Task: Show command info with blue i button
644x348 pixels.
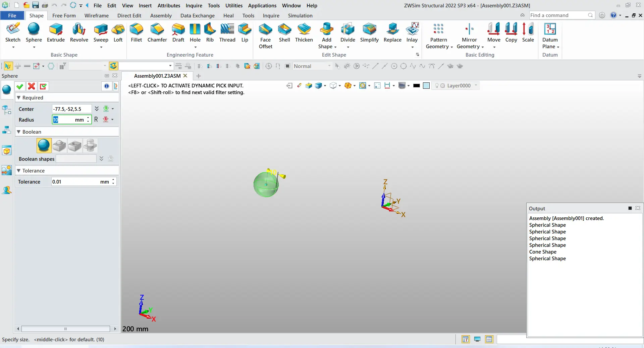Action: click(106, 86)
